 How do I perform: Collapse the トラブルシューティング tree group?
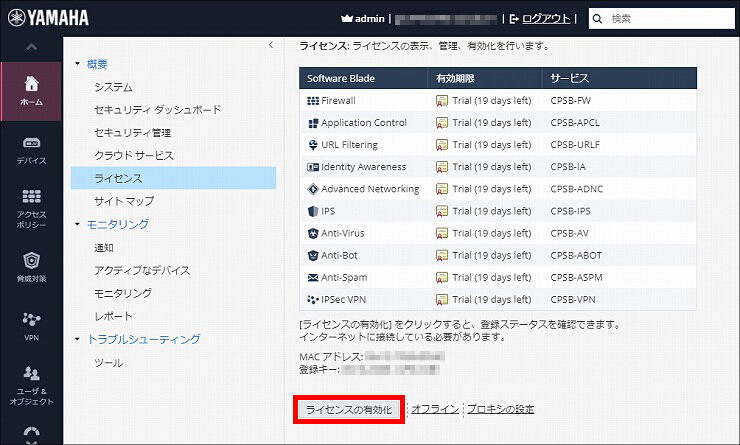click(77, 339)
